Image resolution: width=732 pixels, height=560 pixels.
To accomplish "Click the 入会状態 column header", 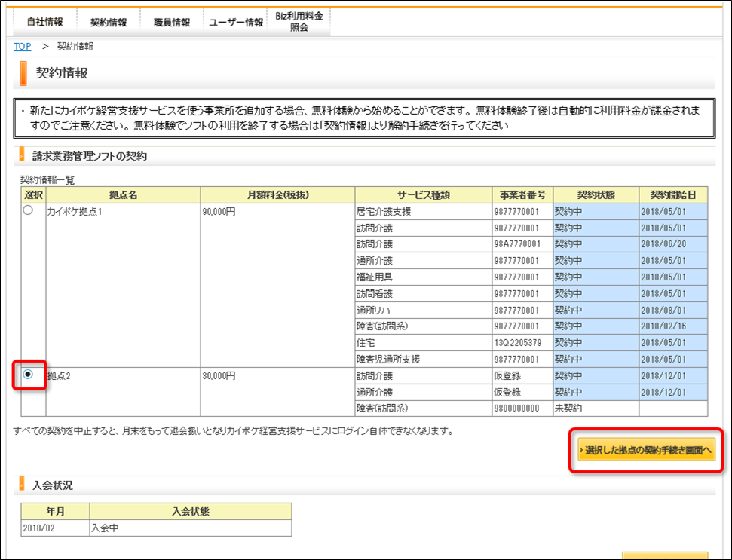I will [x=191, y=512].
